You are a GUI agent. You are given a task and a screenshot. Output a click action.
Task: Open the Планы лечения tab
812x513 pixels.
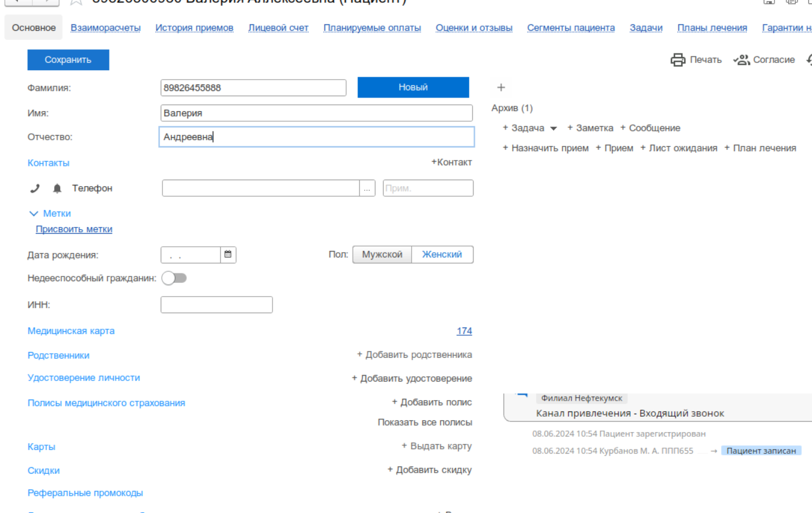712,28
